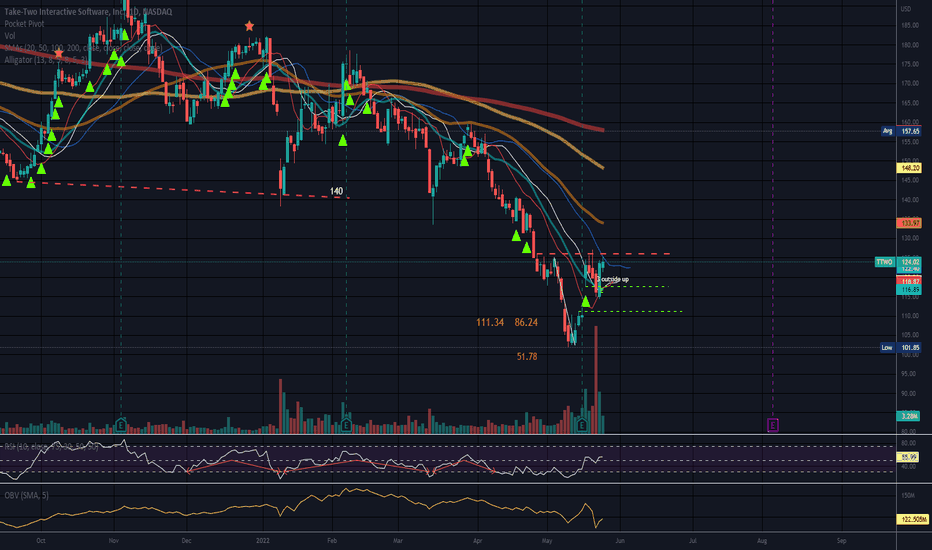
Task: Select the OBV (SMA, 5) pane label
Action: point(27,495)
